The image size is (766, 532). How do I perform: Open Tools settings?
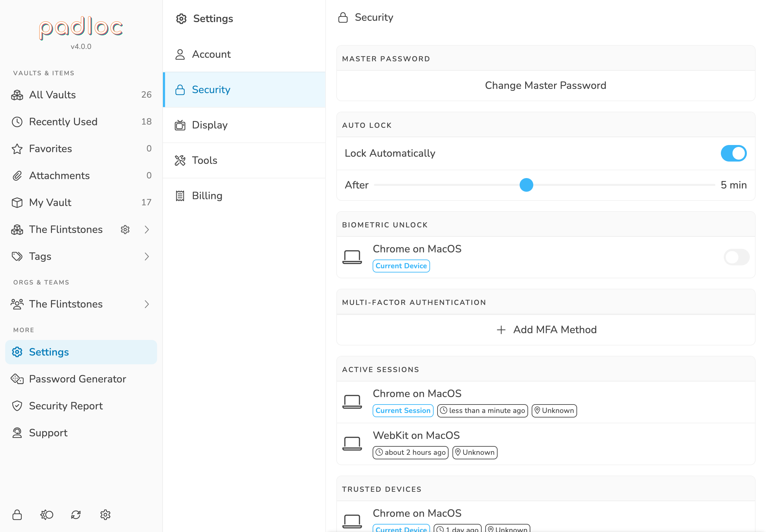[244, 160]
